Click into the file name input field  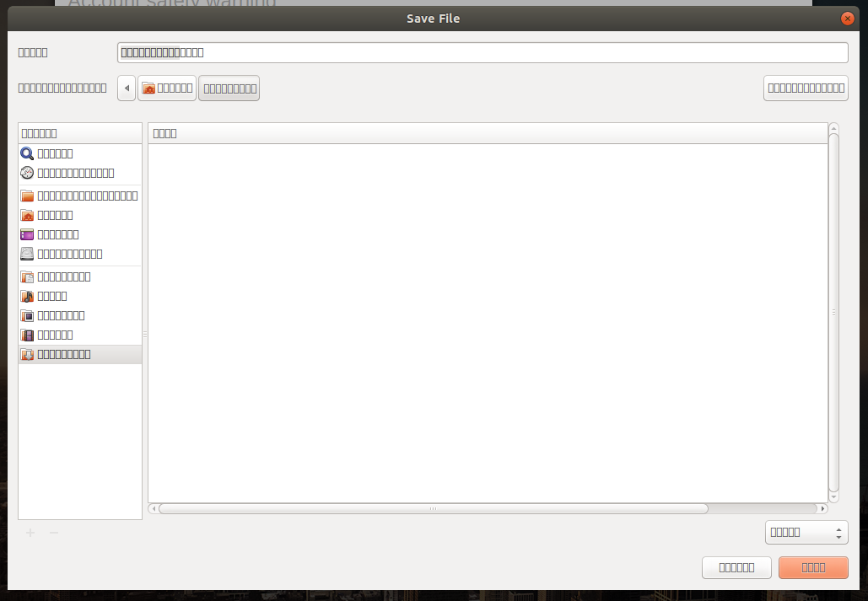point(483,52)
